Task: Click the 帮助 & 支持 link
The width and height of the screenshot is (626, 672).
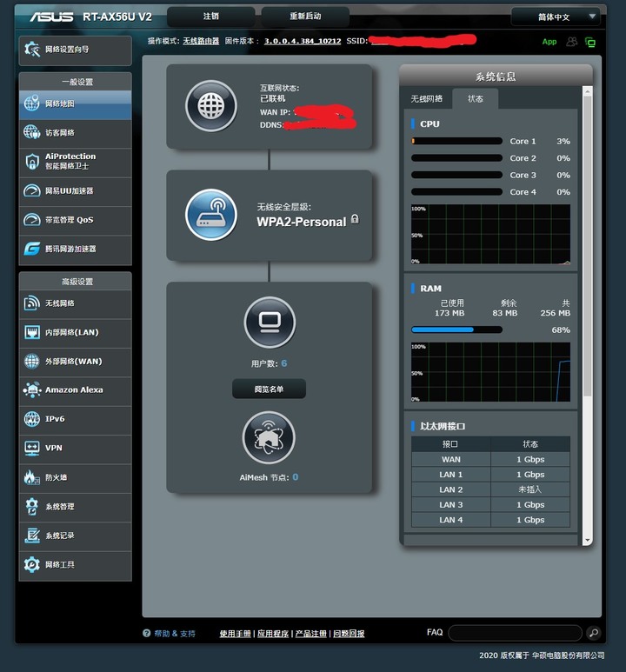Action: [x=175, y=634]
